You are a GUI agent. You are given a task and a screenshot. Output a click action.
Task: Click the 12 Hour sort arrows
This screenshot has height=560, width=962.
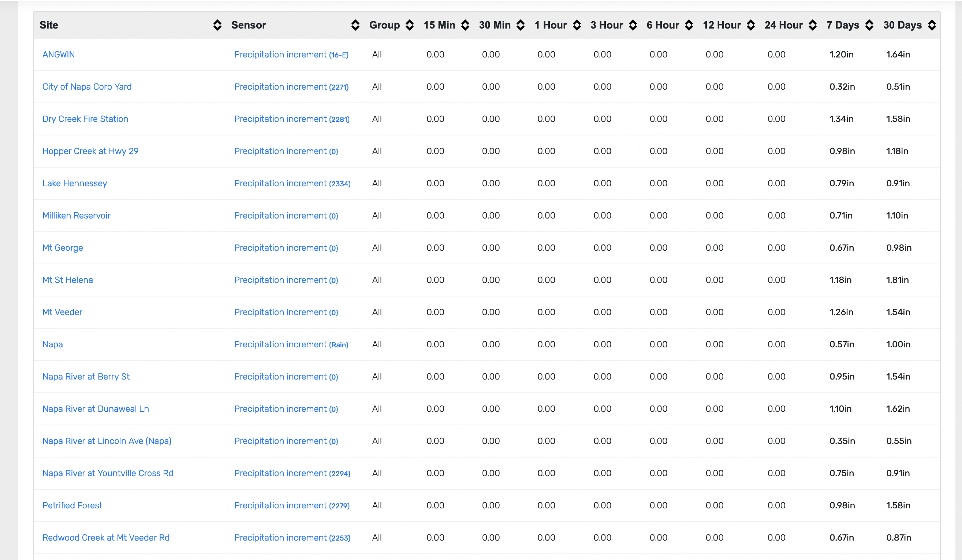coord(750,25)
